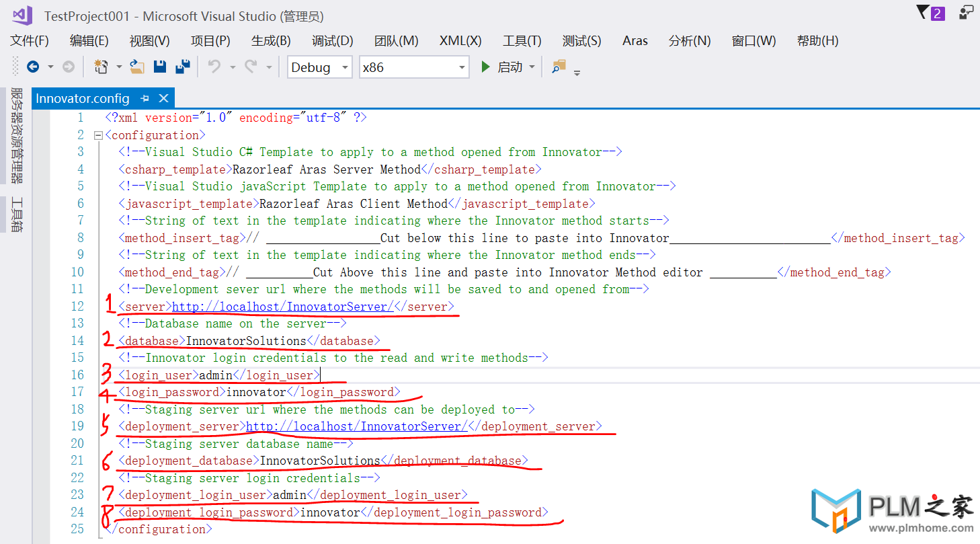
Task: Open the 编辑(E) menu
Action: tap(89, 40)
